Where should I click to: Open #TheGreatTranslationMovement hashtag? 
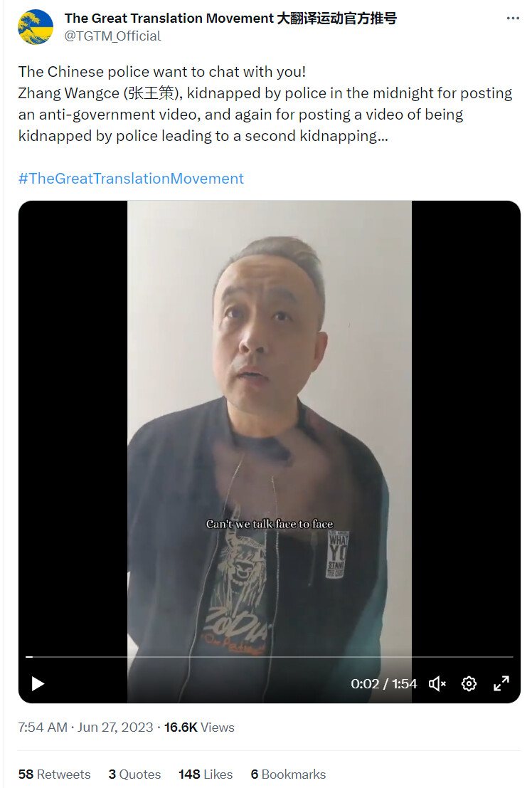click(x=131, y=179)
